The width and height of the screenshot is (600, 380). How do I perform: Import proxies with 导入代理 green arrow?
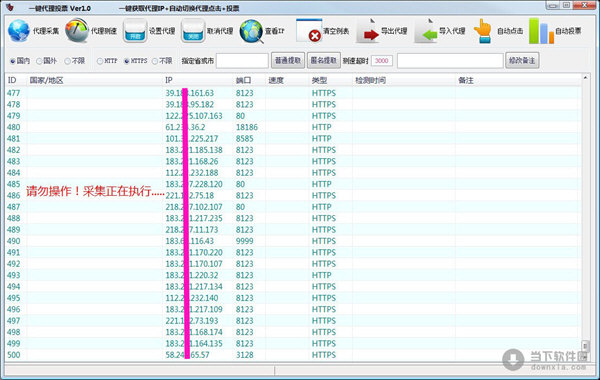426,31
